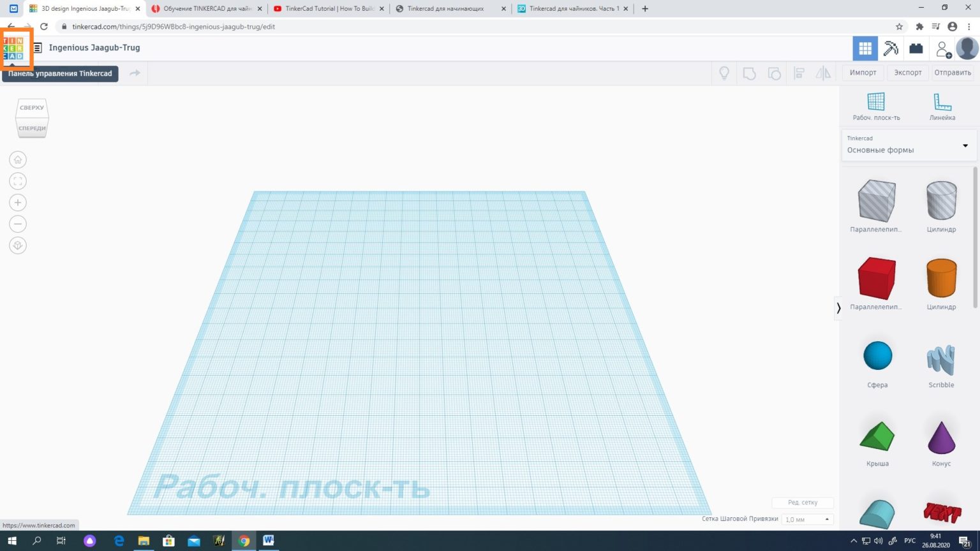Select the Линейка ruler tool
The width and height of the screenshot is (980, 551).
click(x=942, y=106)
